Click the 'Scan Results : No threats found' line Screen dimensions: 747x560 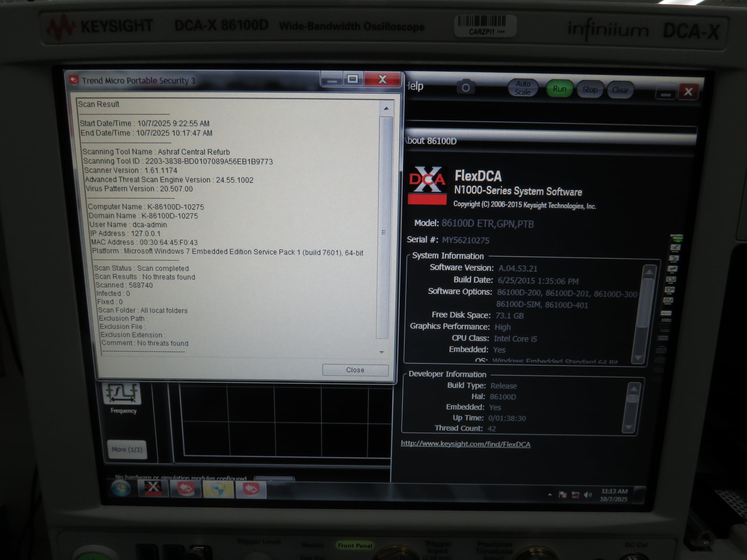click(x=145, y=277)
